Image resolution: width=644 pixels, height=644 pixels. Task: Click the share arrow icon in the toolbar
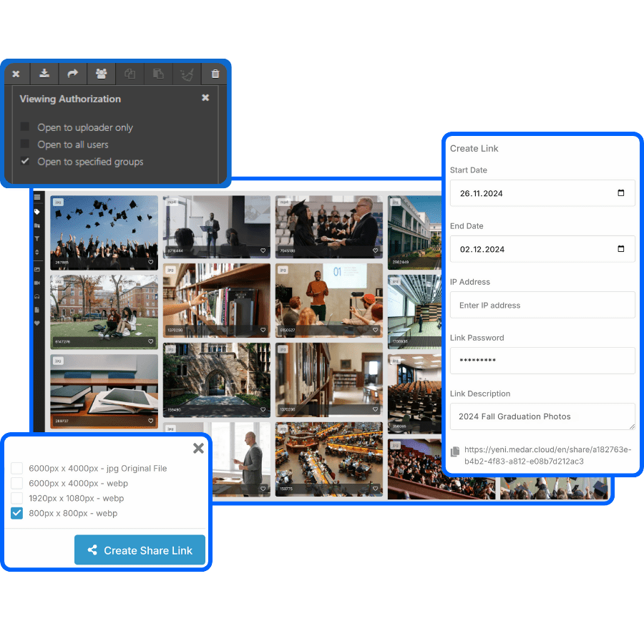[x=72, y=74]
